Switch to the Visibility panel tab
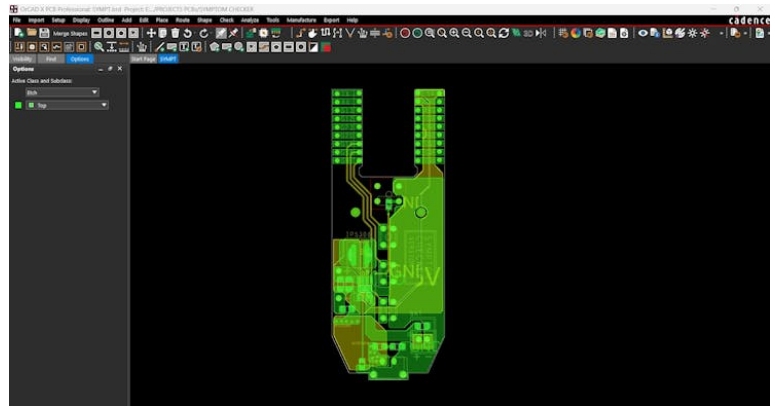 pos(21,59)
